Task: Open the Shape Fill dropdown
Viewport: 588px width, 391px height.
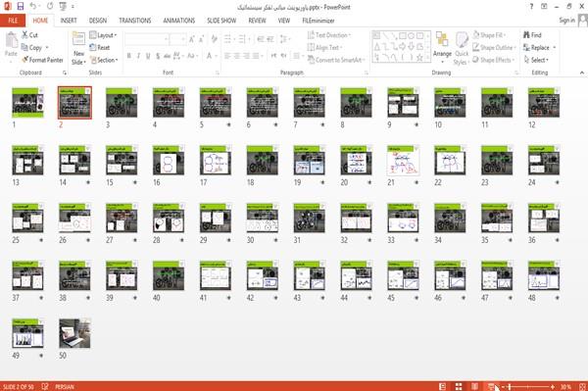Action: [x=489, y=35]
